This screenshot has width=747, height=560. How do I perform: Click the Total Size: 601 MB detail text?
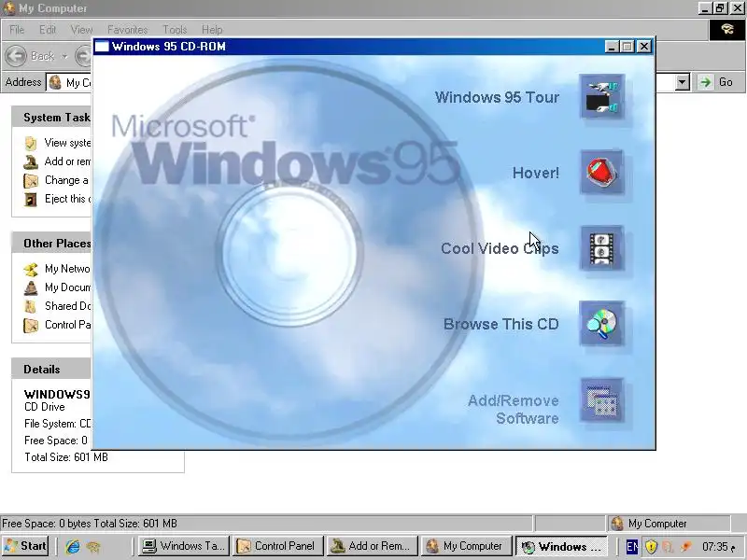66,457
